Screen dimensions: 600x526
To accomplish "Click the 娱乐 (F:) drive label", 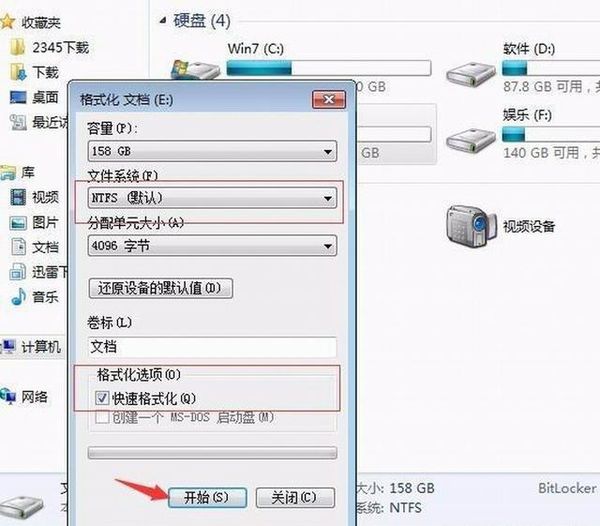I will [527, 115].
